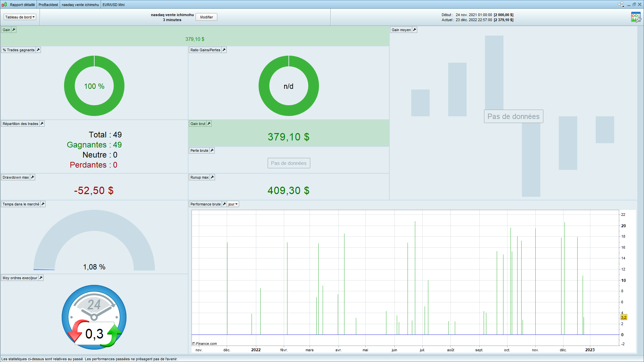Click wrench icon beside Performance brute
This screenshot has height=362, width=644.
224,204
